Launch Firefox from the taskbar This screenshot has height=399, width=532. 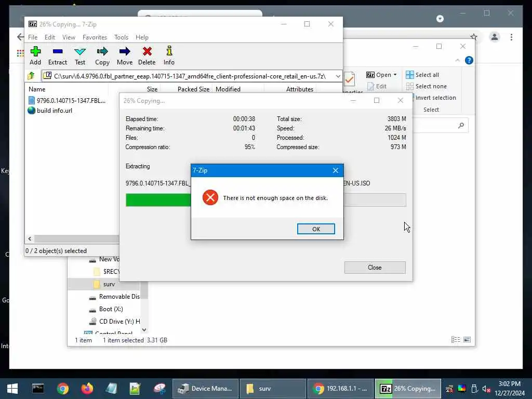point(87,389)
